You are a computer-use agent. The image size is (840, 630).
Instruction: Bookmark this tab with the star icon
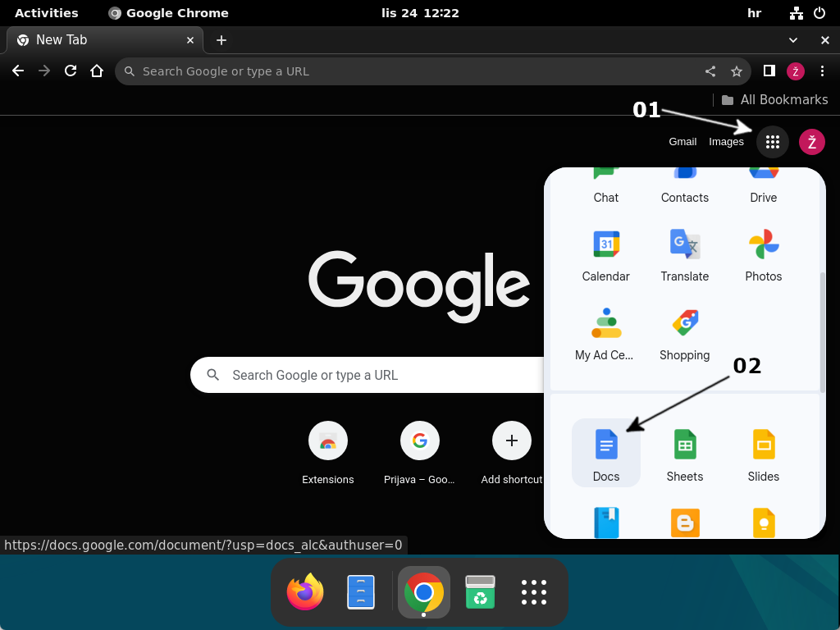[737, 71]
